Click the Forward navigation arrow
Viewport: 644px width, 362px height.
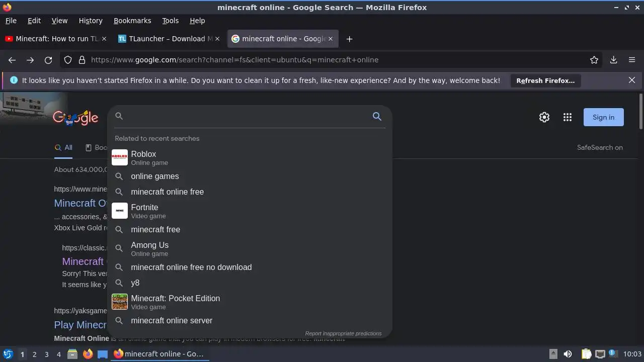point(30,60)
